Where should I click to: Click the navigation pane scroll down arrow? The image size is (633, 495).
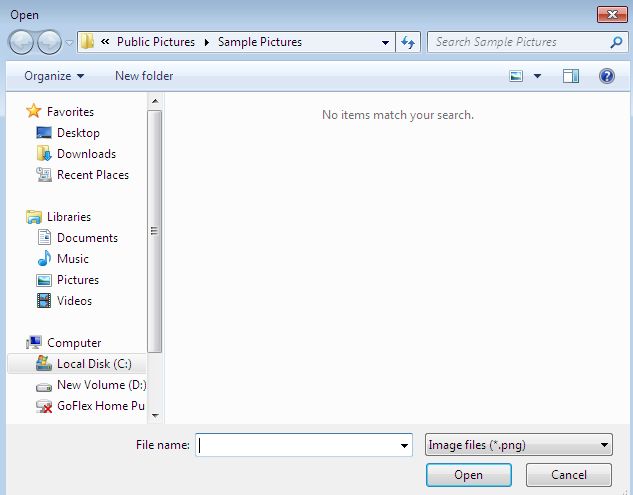155,415
